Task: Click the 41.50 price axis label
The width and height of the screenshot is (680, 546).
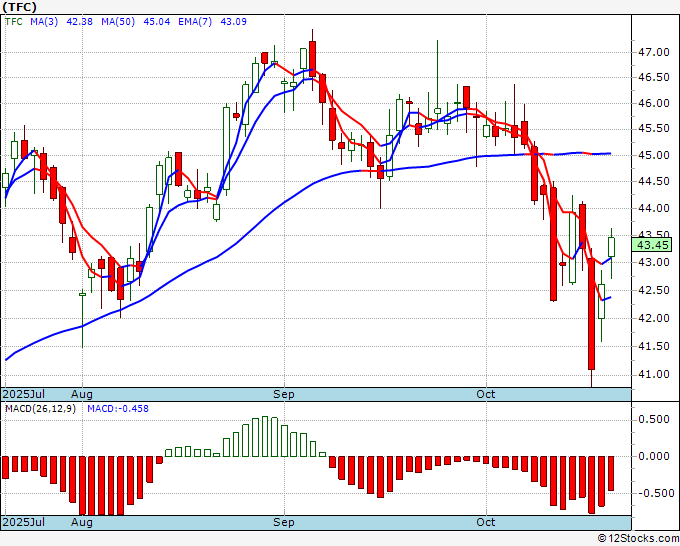Action: click(654, 346)
